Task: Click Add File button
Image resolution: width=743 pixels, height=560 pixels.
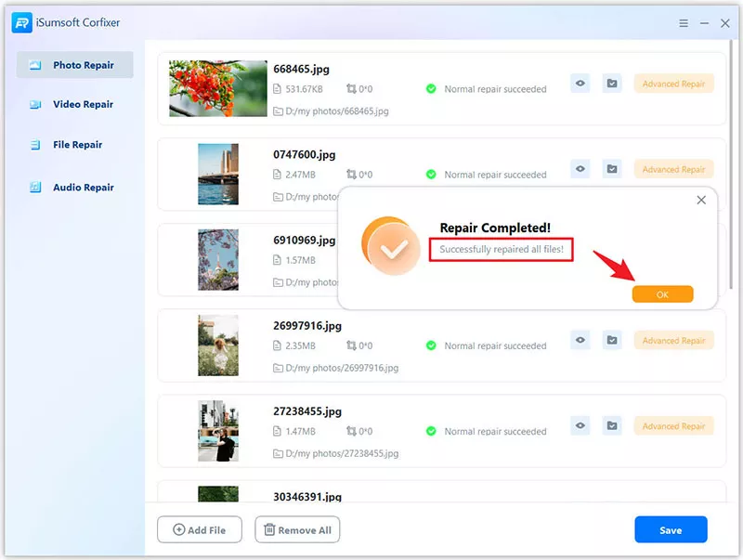Action: (200, 530)
